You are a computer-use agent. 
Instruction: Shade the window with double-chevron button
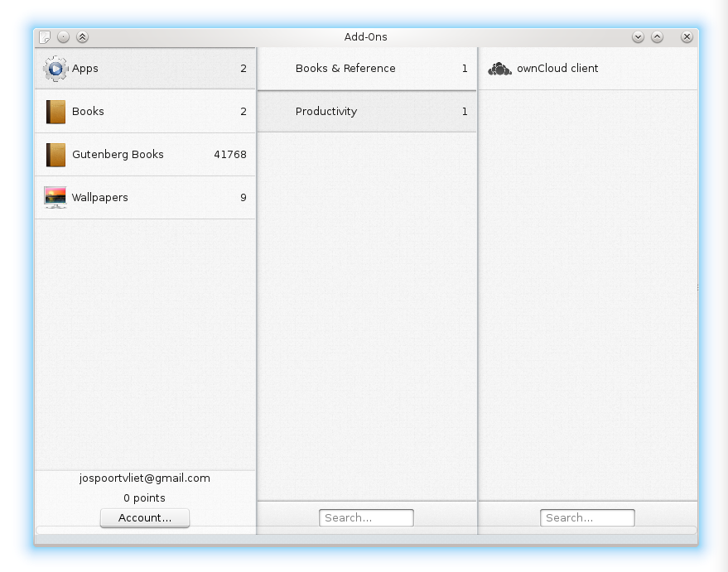pyautogui.click(x=82, y=37)
